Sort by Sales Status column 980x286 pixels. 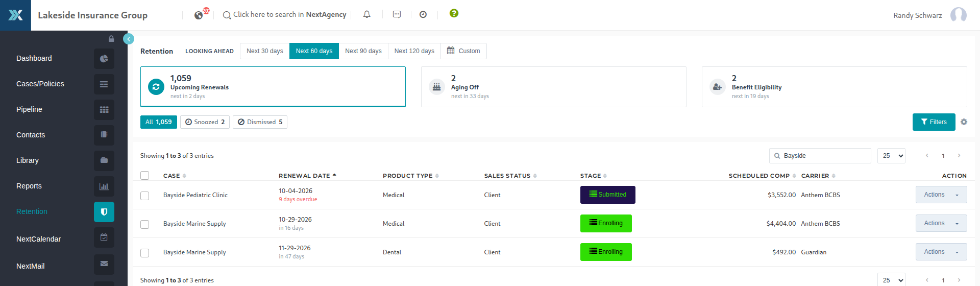510,176
